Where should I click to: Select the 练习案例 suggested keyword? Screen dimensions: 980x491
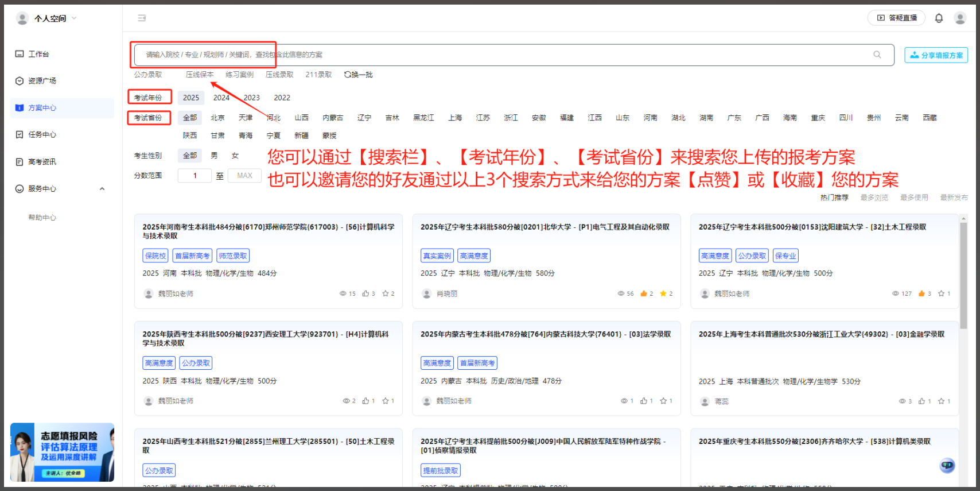tap(239, 75)
